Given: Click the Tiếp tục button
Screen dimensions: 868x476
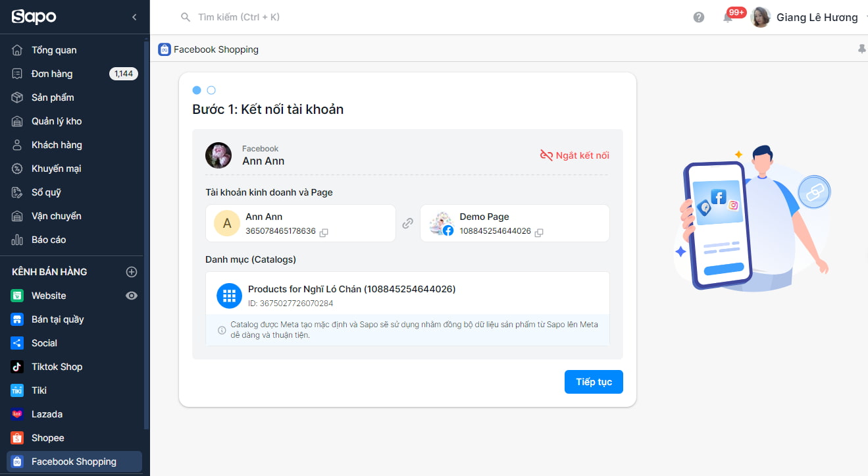Looking at the screenshot, I should (593, 382).
